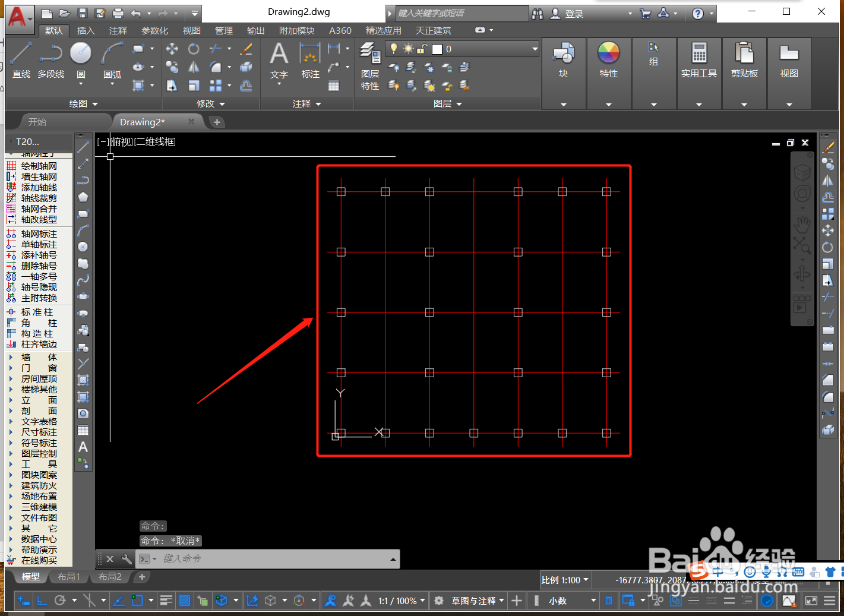
Task: Click the [-] viewport controls label
Action: (x=103, y=142)
